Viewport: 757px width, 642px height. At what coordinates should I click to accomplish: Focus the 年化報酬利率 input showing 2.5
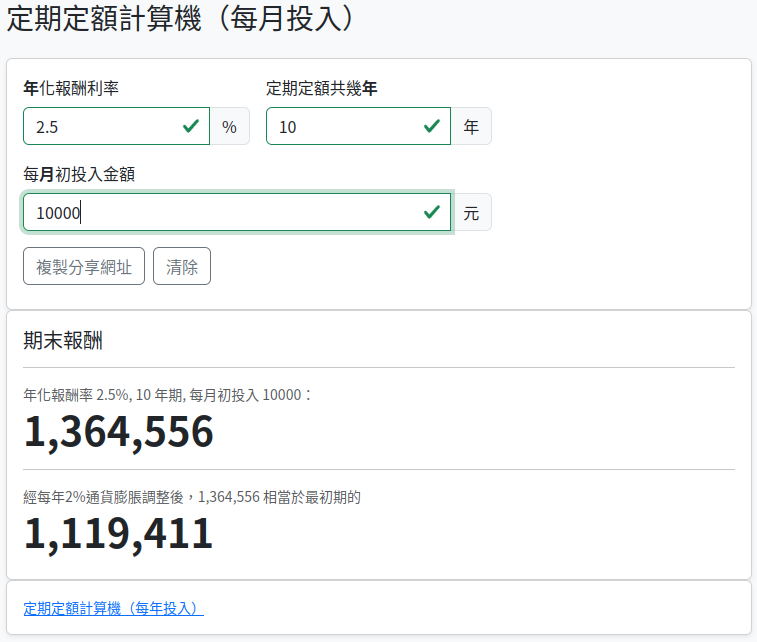pos(100,127)
